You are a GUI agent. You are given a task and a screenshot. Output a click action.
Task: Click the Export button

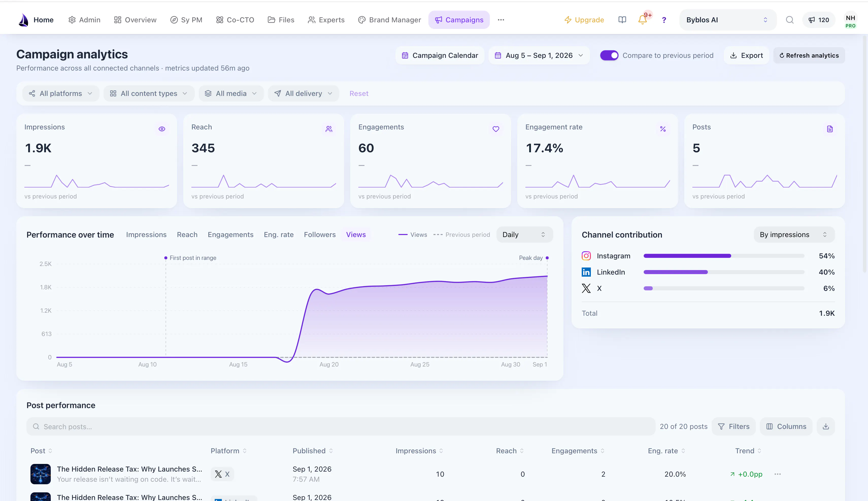[x=746, y=55]
